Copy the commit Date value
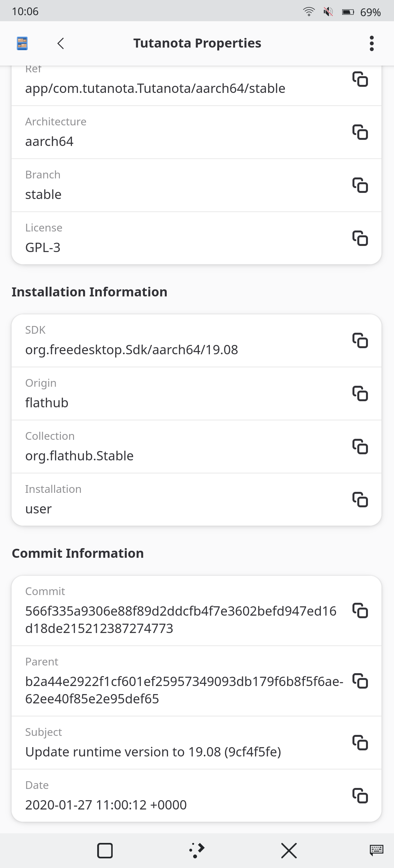 pos(360,796)
